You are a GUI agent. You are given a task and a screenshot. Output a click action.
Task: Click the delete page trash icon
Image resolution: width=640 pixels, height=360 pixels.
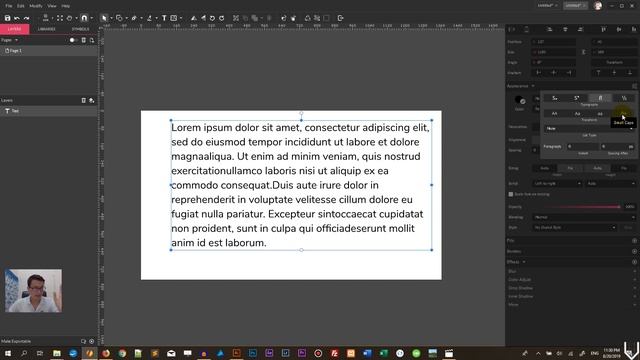83,40
